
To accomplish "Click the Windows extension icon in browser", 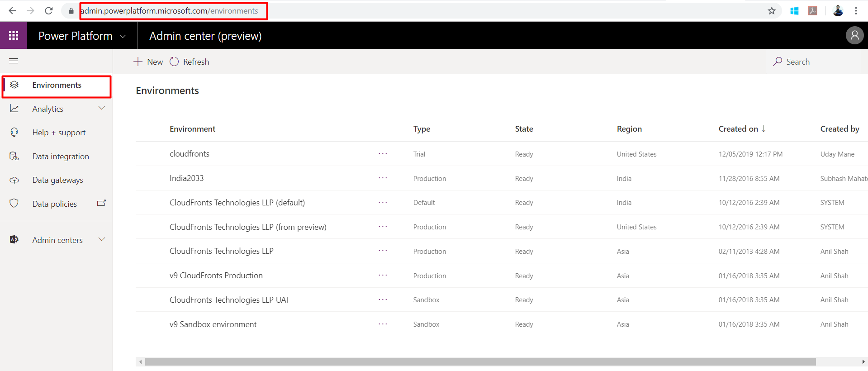I will click(x=794, y=11).
